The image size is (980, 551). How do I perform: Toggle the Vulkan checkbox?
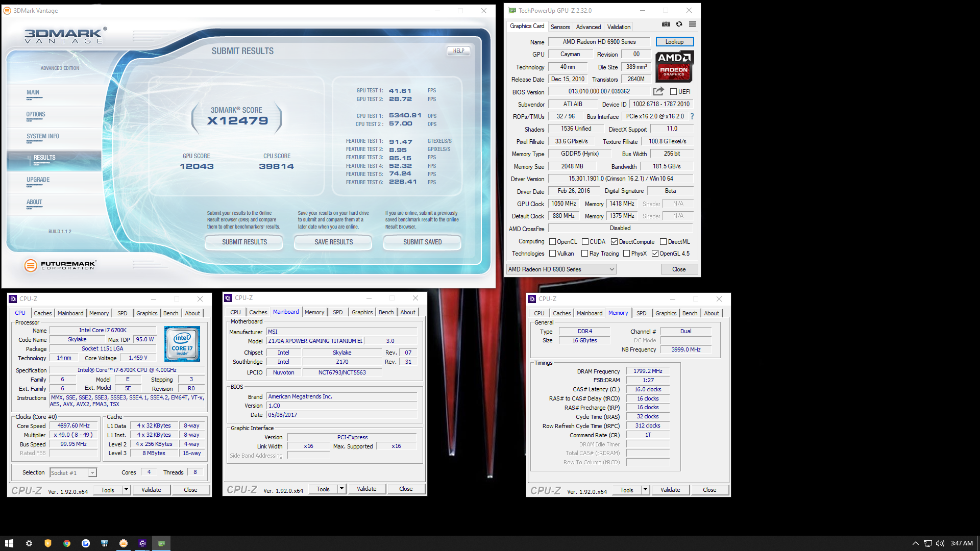(552, 254)
